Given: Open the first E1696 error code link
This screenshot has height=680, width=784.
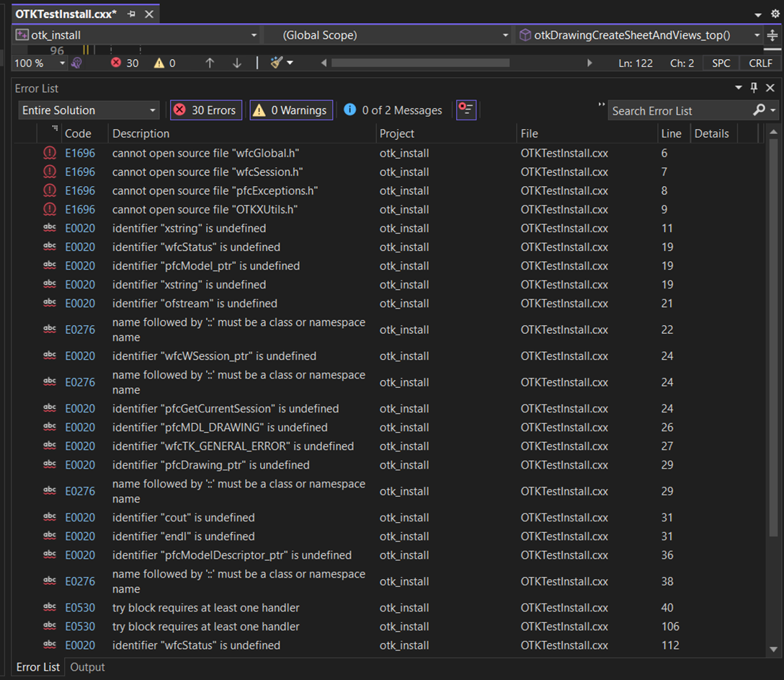Looking at the screenshot, I should point(80,153).
